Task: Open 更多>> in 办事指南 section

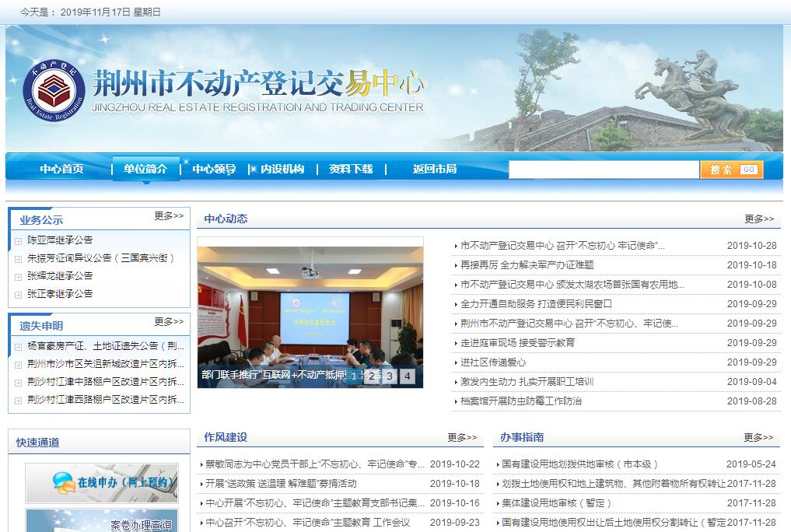Action: [x=758, y=438]
